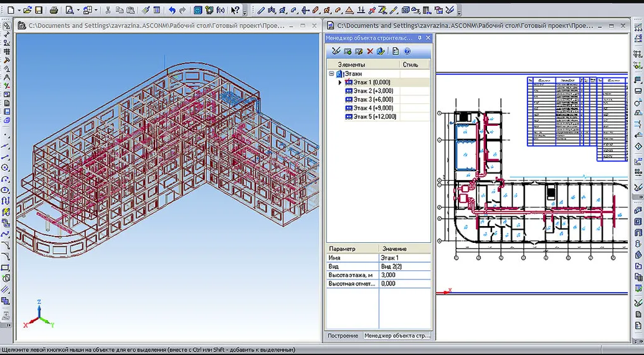The height and width of the screenshot is (355, 644).
Task: Edit the Имя value field Этаж 1
Action: point(405,258)
